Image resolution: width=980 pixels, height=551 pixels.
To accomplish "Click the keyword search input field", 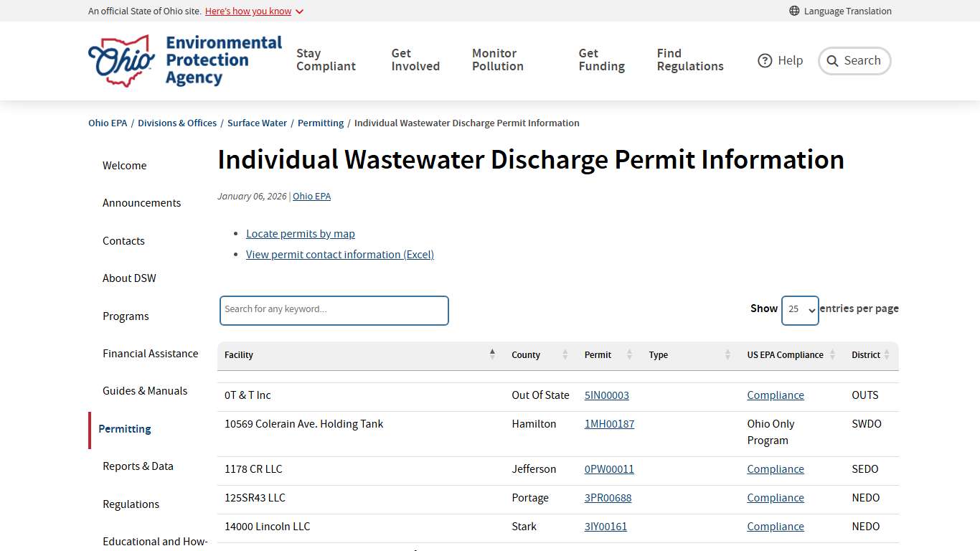I will [x=334, y=310].
